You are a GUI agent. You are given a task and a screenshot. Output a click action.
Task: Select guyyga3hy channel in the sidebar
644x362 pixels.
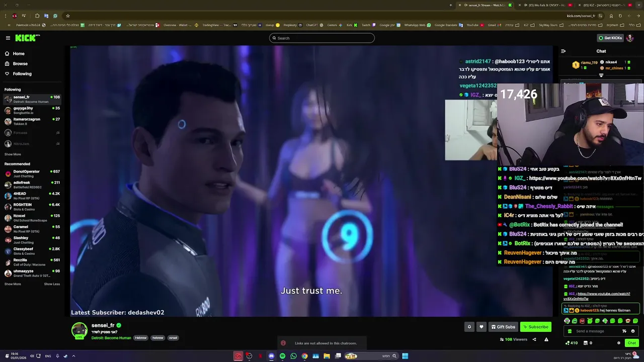(x=33, y=110)
